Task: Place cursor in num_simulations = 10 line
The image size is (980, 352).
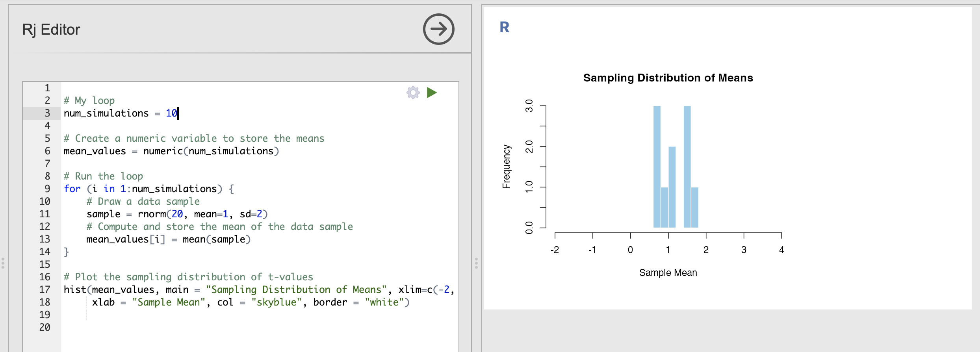Action: 121,113
